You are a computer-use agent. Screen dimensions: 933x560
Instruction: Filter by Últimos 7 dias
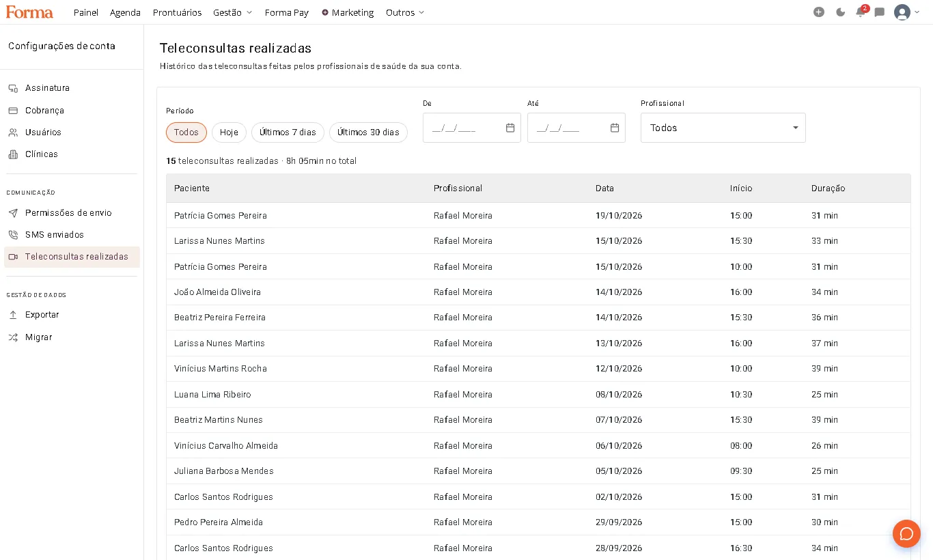288,132
